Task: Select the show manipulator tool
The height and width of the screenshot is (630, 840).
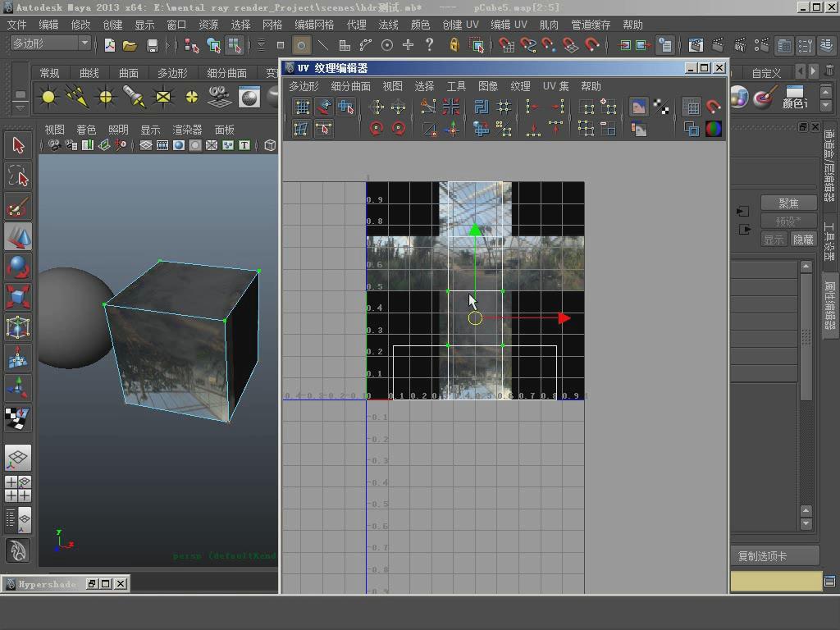Action: coord(18,387)
